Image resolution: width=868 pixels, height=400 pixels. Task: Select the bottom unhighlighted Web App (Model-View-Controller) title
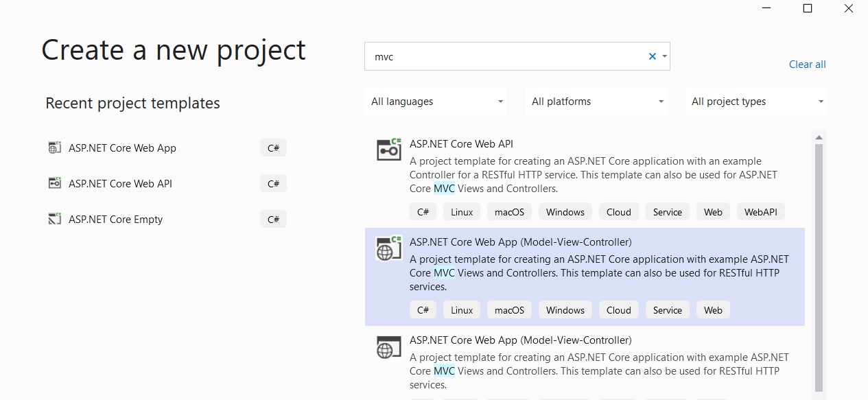click(520, 340)
